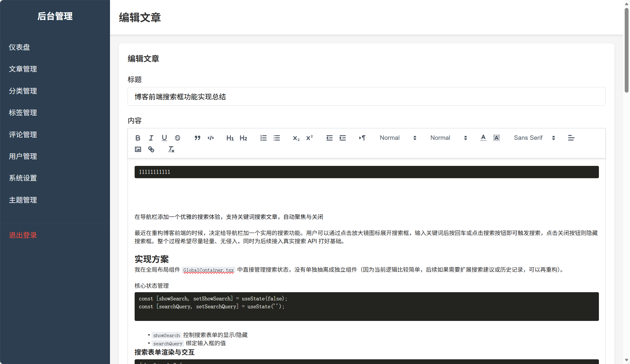Image resolution: width=630 pixels, height=364 pixels.
Task: Open the text color picker
Action: (483, 138)
